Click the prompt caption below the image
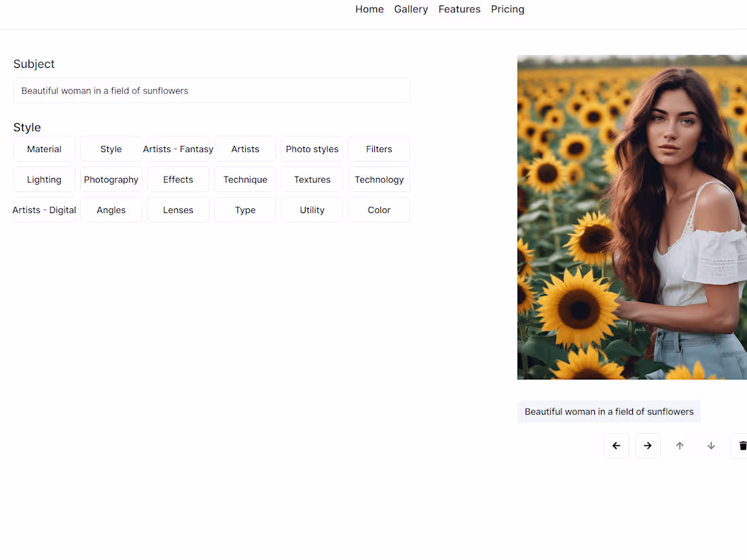The height and width of the screenshot is (560, 747). coord(608,411)
